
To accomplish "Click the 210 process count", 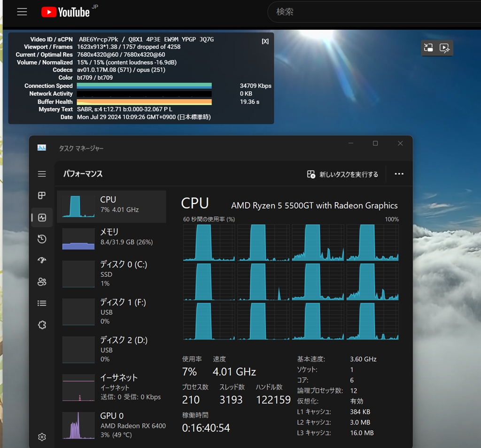I will pyautogui.click(x=191, y=400).
